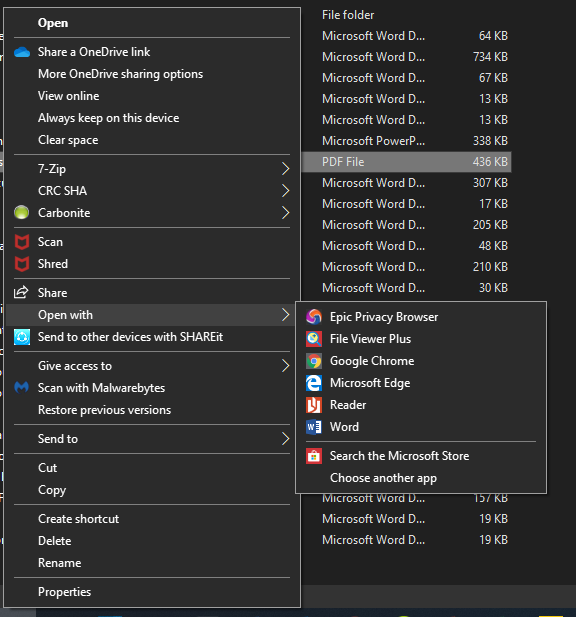Expand the Give access to arrow
This screenshot has width=576, height=617.
click(286, 366)
